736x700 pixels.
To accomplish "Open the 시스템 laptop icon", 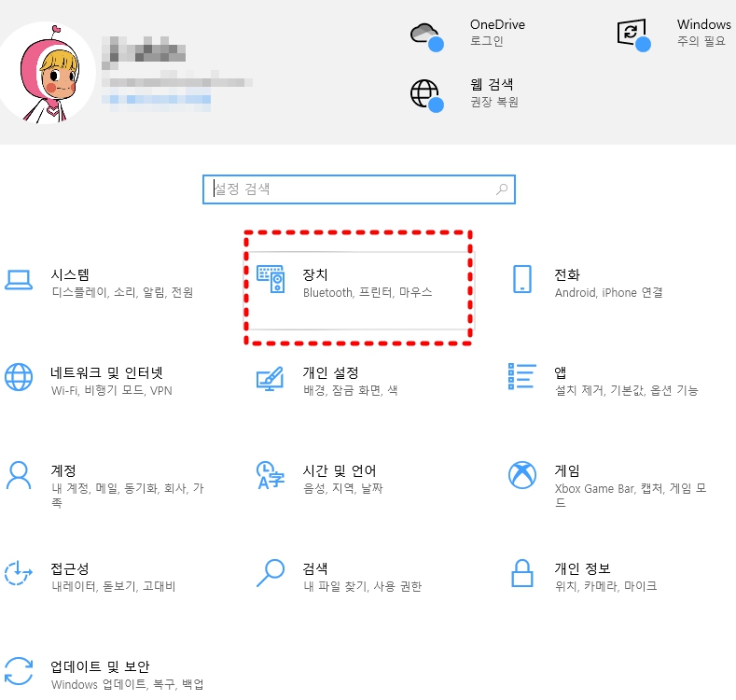I will [x=19, y=280].
